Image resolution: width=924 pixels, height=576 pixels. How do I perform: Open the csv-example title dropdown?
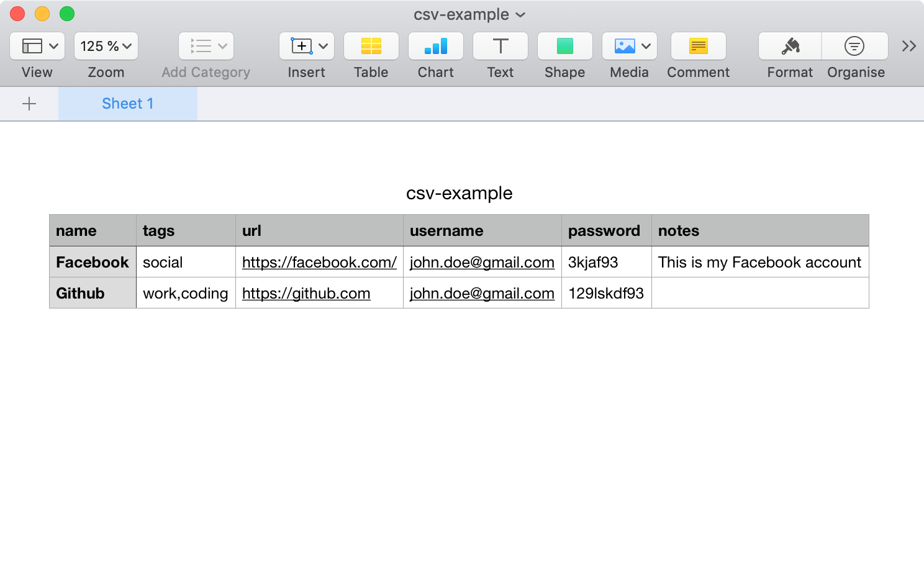tap(520, 15)
